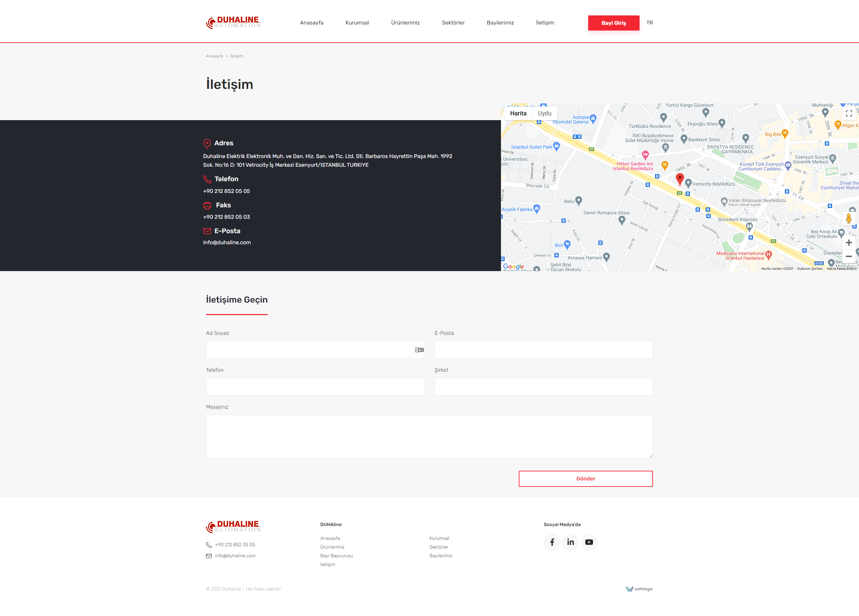Zoom out on the map
This screenshot has width=859, height=616.
pyautogui.click(x=848, y=256)
